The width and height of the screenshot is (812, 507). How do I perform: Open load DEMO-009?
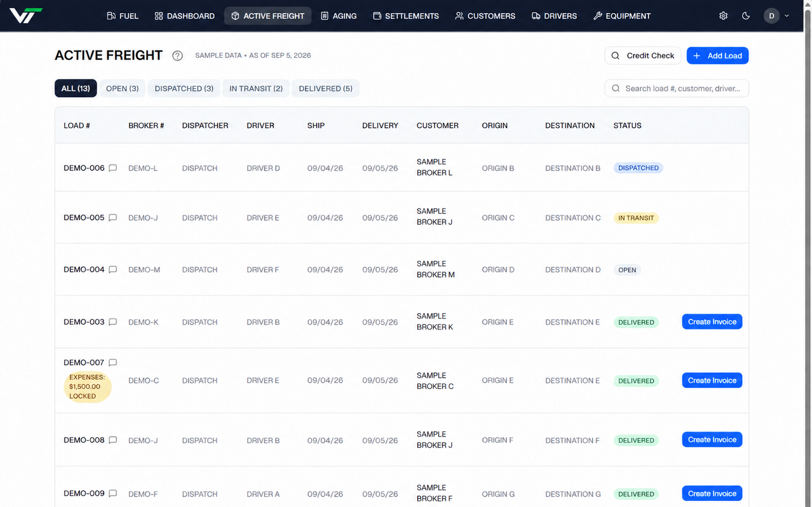tap(84, 493)
